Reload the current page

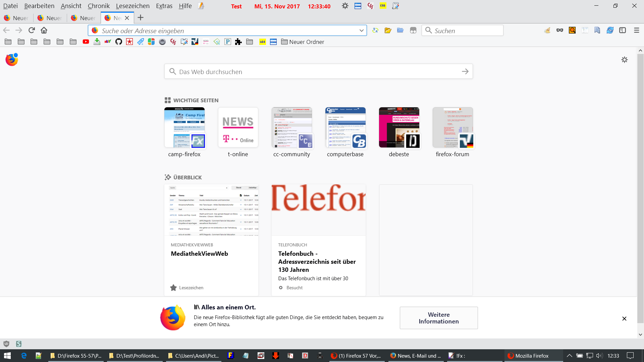[32, 30]
